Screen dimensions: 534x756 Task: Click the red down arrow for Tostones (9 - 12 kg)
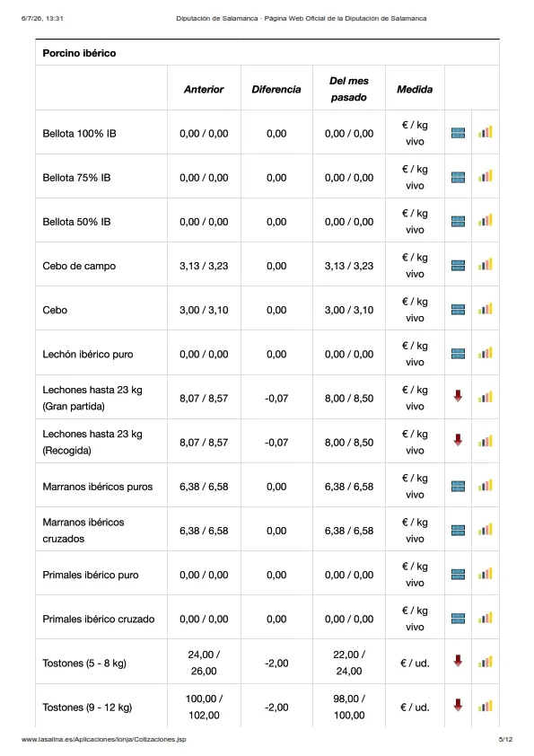pyautogui.click(x=458, y=706)
